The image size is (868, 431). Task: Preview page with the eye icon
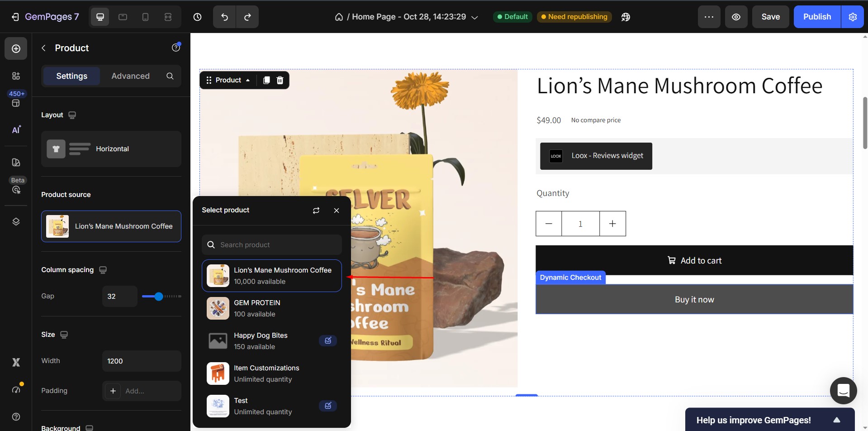(x=736, y=17)
